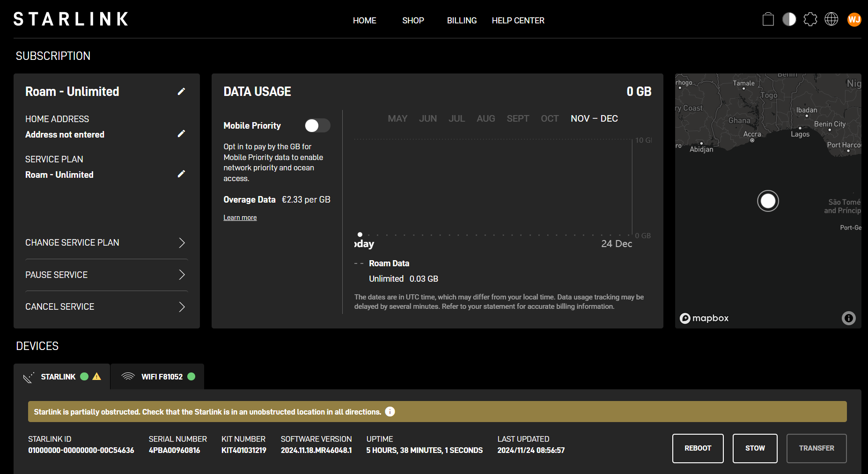Select the JUL usage period

click(x=456, y=119)
